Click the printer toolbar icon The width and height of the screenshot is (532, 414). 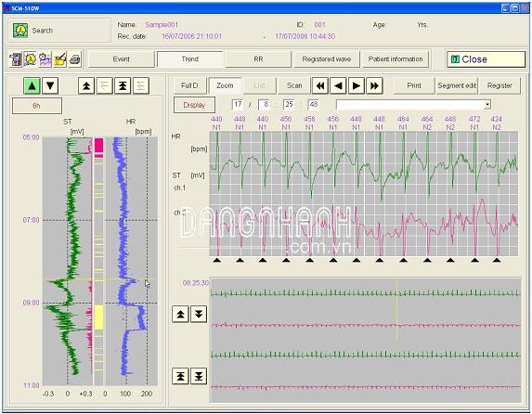point(74,59)
